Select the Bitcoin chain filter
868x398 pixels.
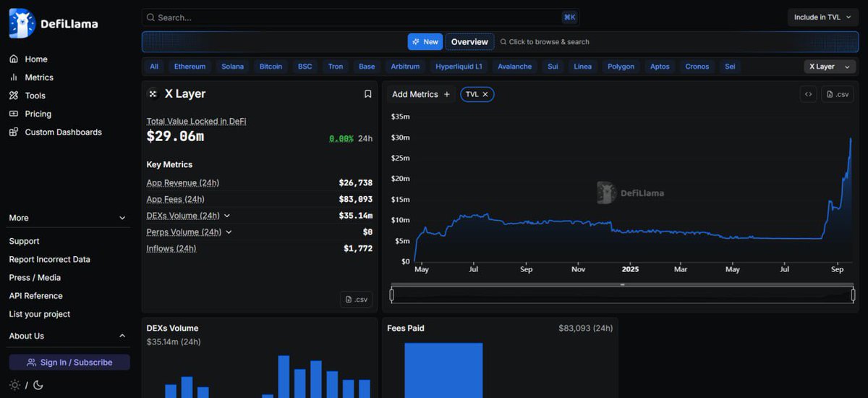pos(271,67)
